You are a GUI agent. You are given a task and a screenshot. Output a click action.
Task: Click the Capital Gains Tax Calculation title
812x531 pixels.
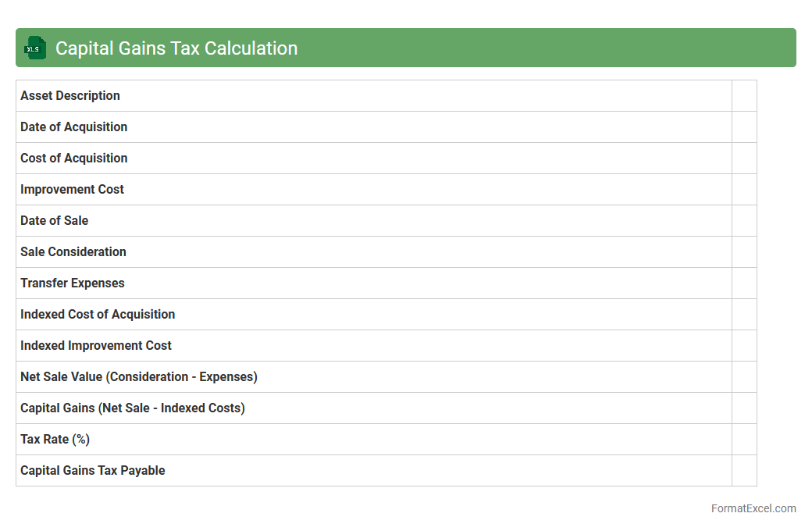tap(176, 48)
